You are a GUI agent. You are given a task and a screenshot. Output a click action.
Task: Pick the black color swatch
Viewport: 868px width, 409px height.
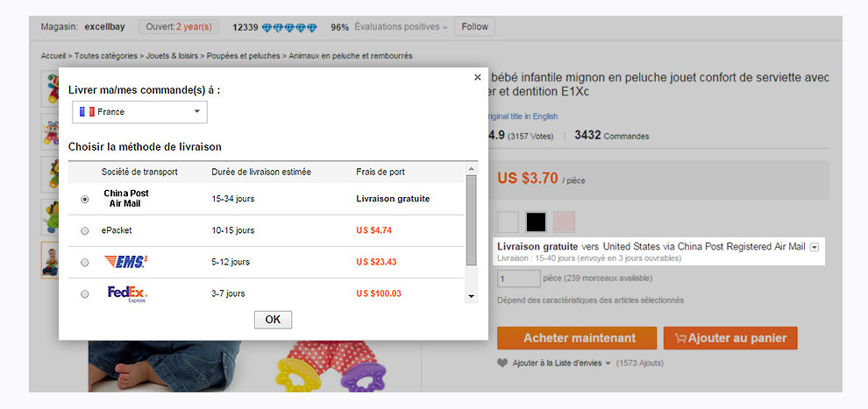click(536, 222)
